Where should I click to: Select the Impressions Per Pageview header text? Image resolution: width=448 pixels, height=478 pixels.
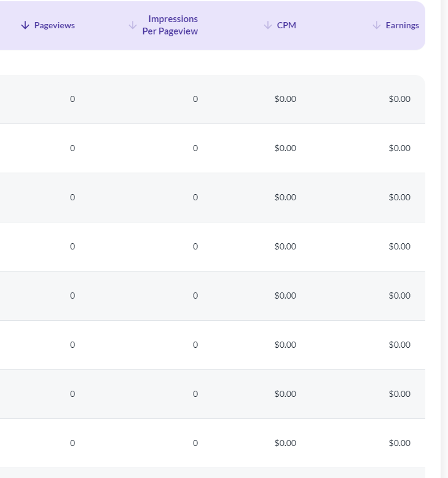click(170, 25)
